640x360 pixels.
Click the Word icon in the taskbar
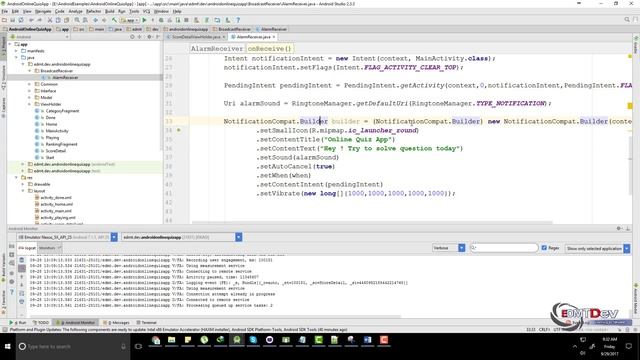click(x=367, y=340)
